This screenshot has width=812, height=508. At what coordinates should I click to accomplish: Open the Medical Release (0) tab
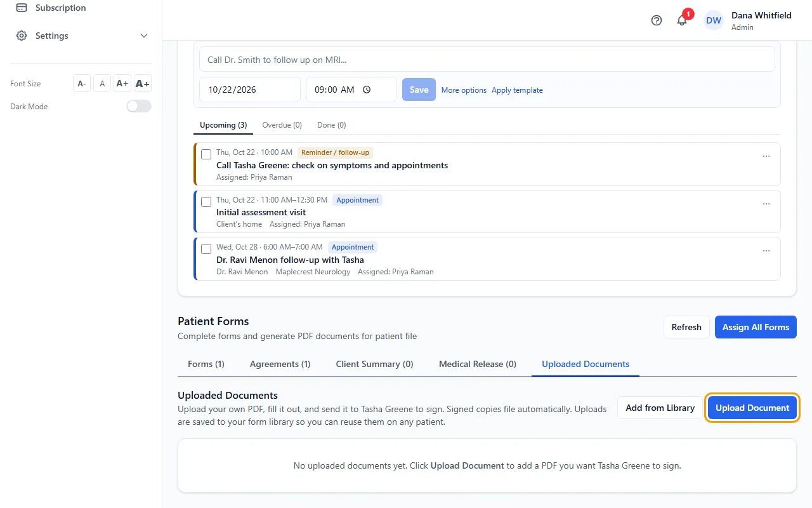(x=478, y=364)
